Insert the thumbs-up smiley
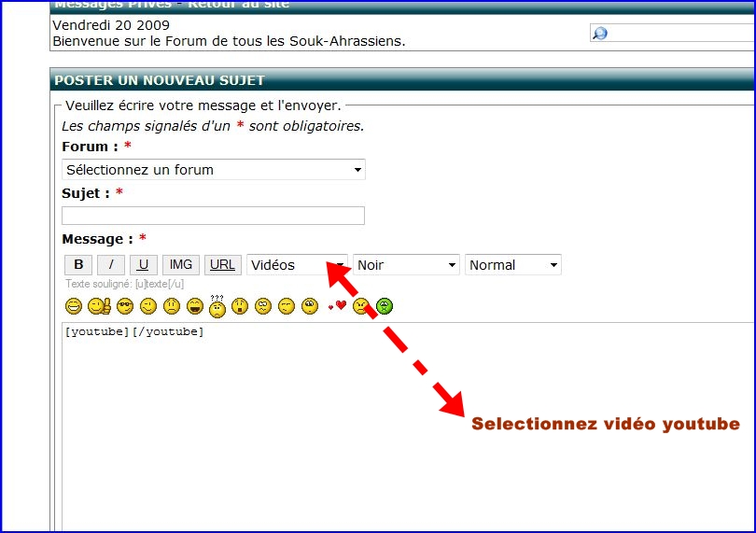The height and width of the screenshot is (533, 756). 99,306
